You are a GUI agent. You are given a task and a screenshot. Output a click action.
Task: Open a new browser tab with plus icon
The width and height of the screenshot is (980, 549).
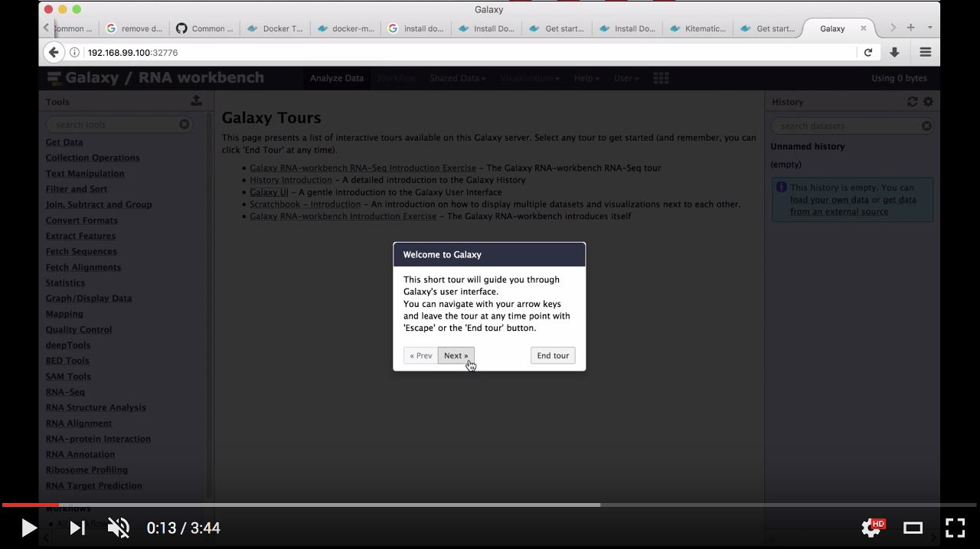[910, 28]
